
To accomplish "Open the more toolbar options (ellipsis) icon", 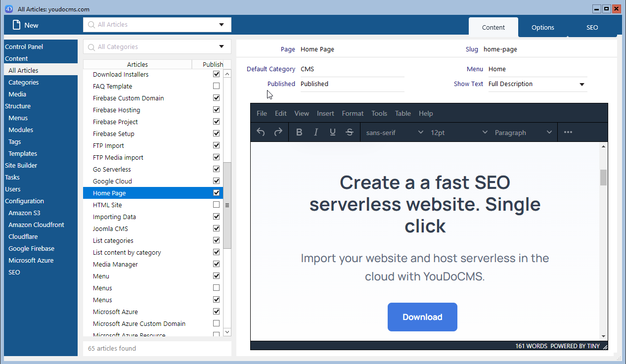I will click(x=568, y=132).
